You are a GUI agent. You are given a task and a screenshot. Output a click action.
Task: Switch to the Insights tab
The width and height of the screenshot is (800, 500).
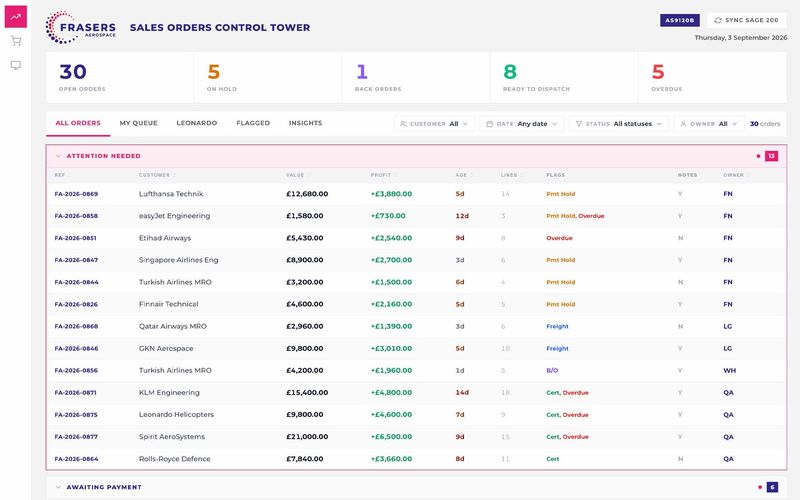click(x=305, y=123)
